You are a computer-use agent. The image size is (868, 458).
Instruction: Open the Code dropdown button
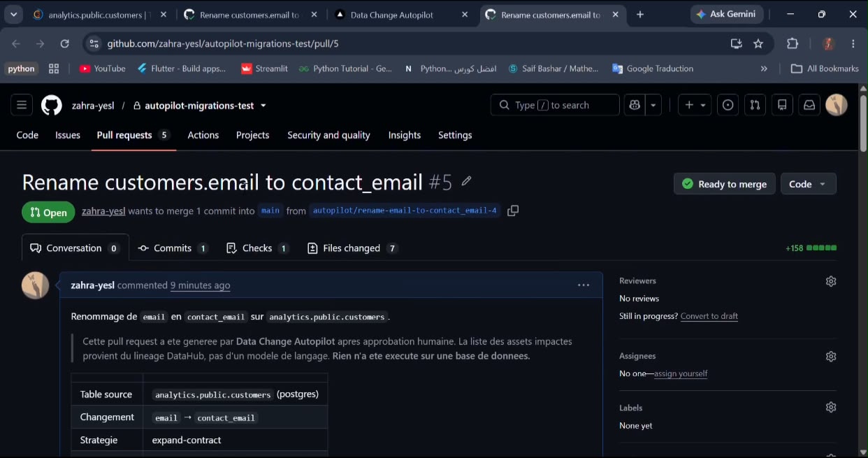tap(809, 184)
